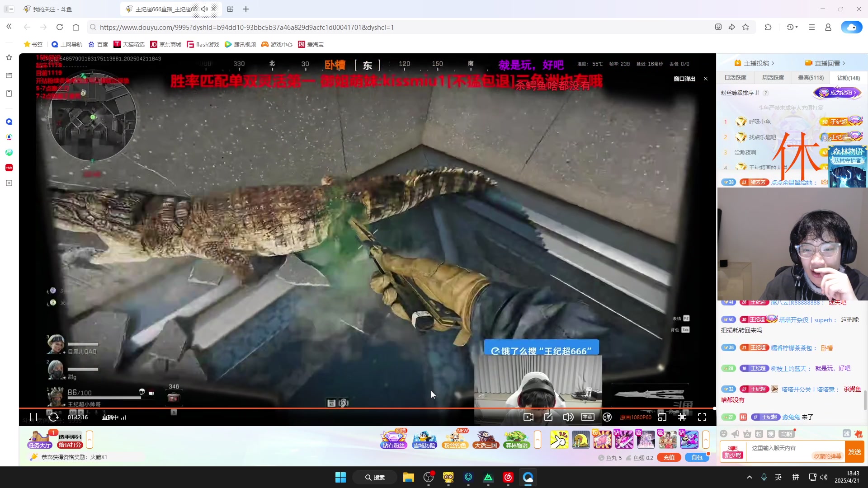Click the help question mark beside 粉丝等级排序
868x488 pixels.
pos(766,93)
